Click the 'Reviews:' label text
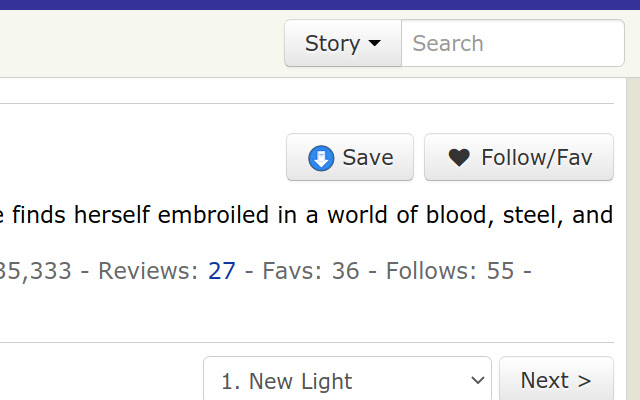The width and height of the screenshot is (640, 400). coord(147,270)
